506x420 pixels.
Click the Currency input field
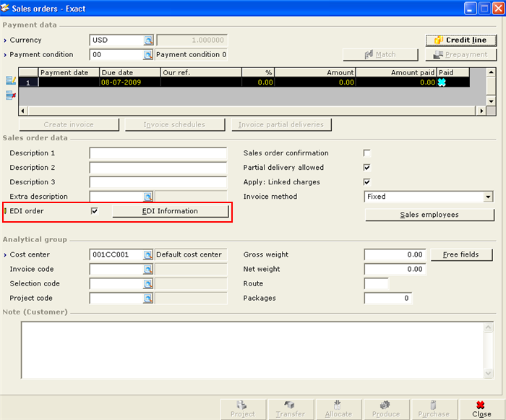click(x=116, y=40)
